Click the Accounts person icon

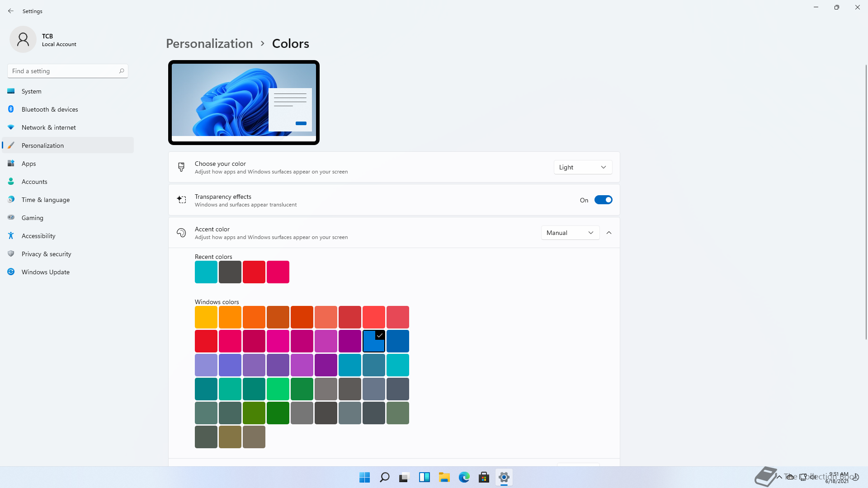tap(11, 182)
